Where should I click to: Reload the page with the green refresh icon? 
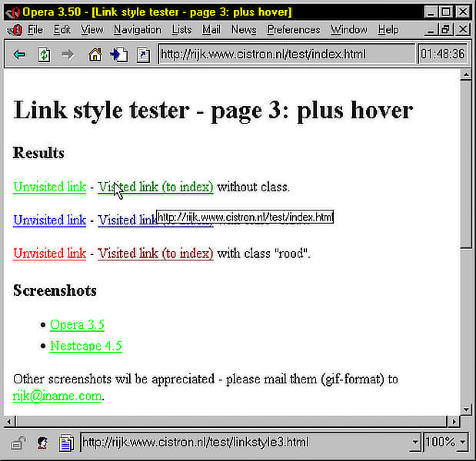44,55
